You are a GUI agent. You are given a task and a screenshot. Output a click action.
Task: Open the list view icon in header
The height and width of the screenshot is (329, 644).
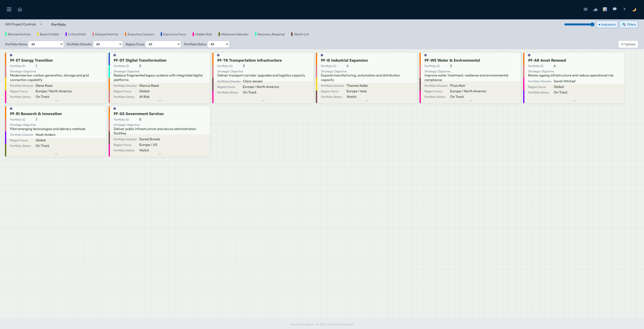[x=586, y=9]
